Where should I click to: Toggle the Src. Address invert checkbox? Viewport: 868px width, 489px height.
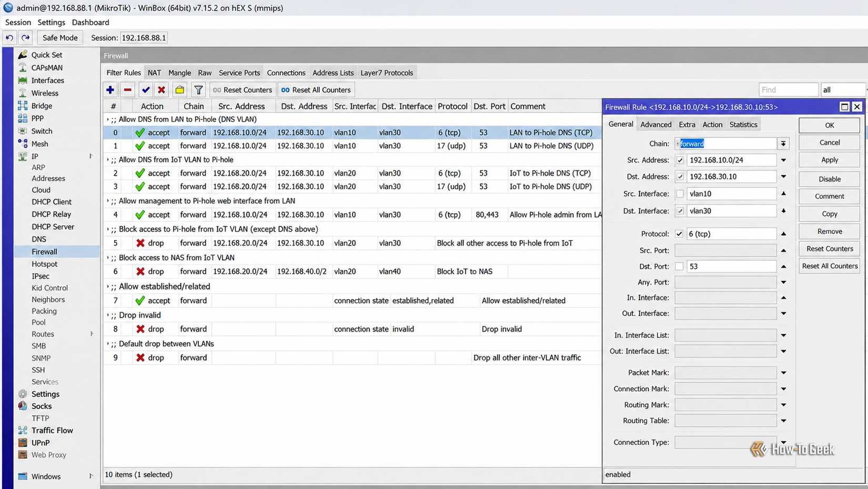[x=680, y=160]
